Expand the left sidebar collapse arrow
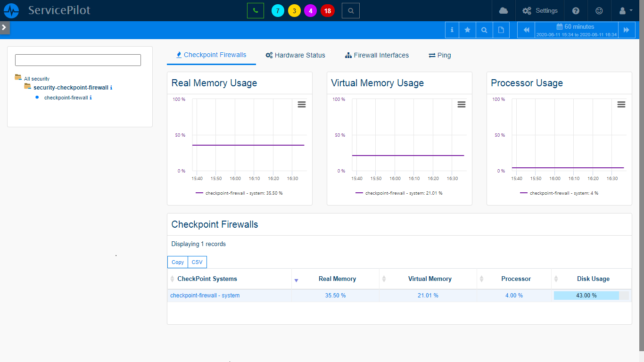Screen dimensions: 644x362 [4, 27]
